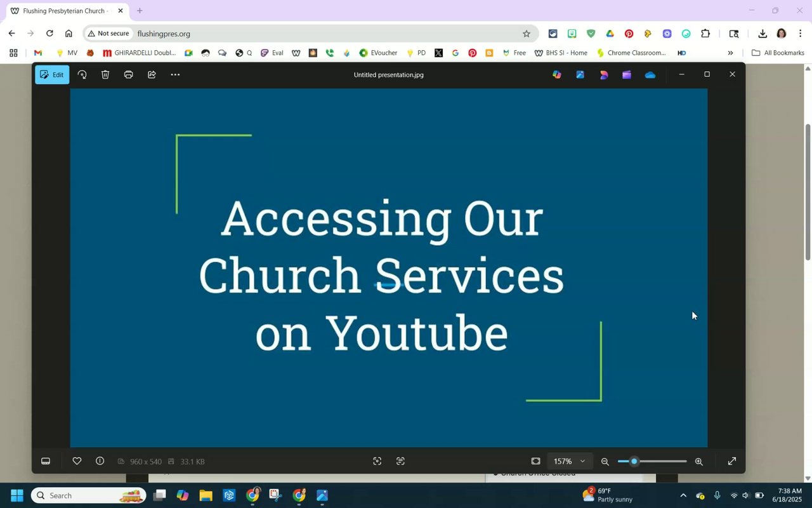Viewport: 812px width, 508px height.
Task: Click the zoom slider handle
Action: pos(634,462)
